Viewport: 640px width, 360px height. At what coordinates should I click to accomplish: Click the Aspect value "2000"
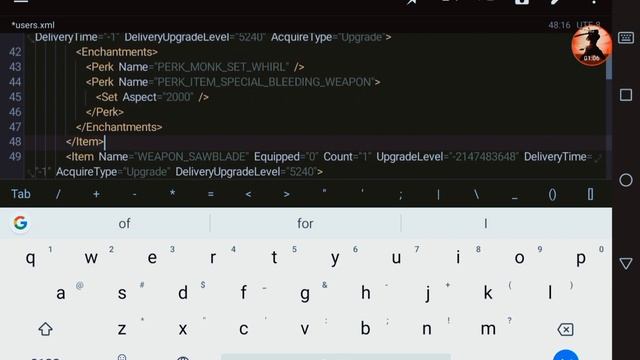pos(179,97)
